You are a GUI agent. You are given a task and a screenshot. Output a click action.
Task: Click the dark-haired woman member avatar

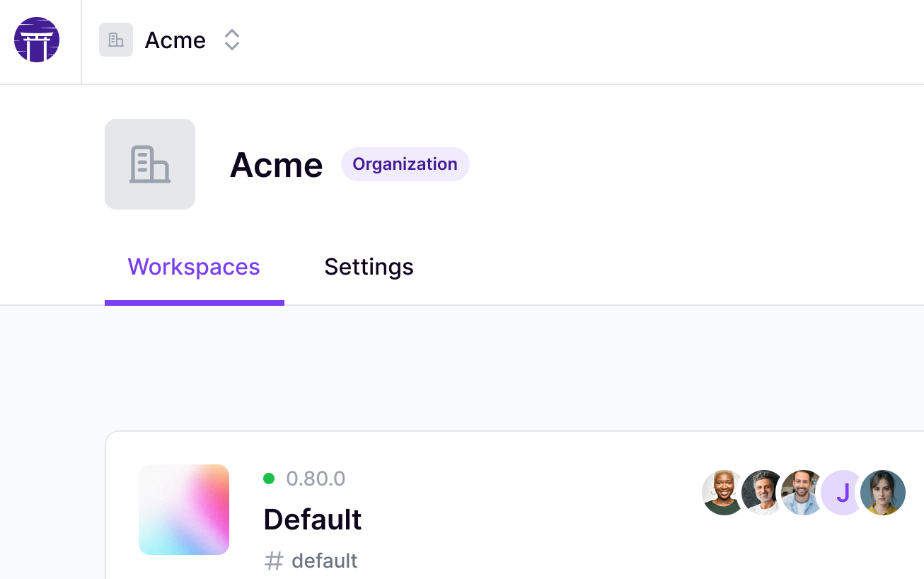[884, 493]
